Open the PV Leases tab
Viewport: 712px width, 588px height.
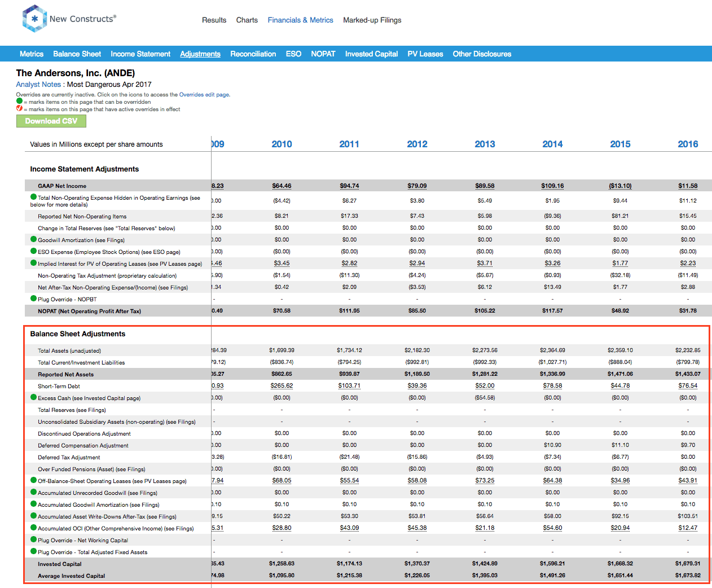[425, 54]
